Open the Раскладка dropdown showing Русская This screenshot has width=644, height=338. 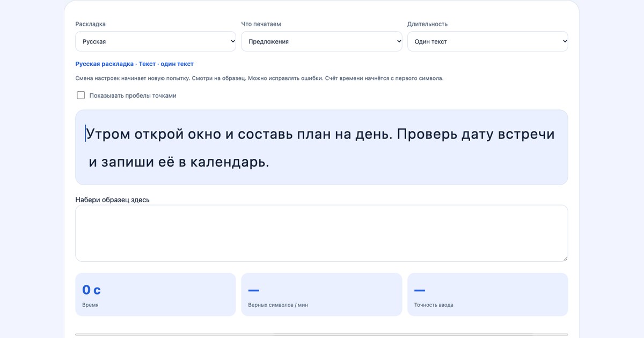(x=156, y=41)
